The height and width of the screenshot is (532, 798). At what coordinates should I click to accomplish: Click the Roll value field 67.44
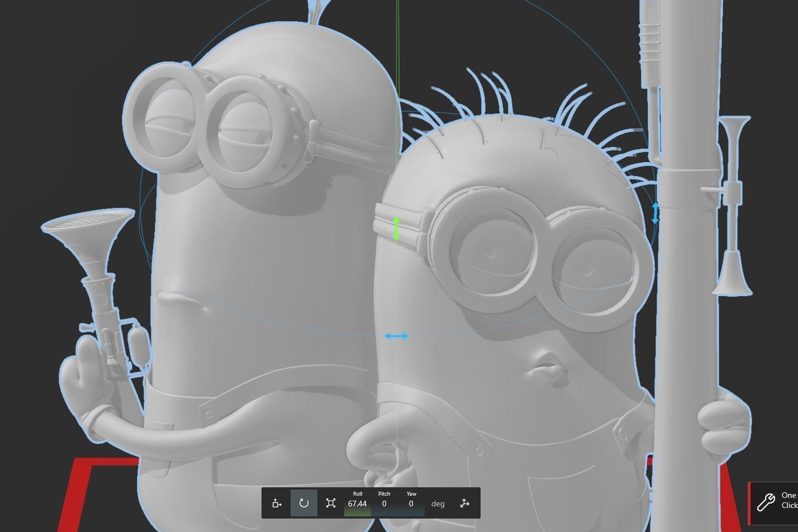pyautogui.click(x=358, y=503)
